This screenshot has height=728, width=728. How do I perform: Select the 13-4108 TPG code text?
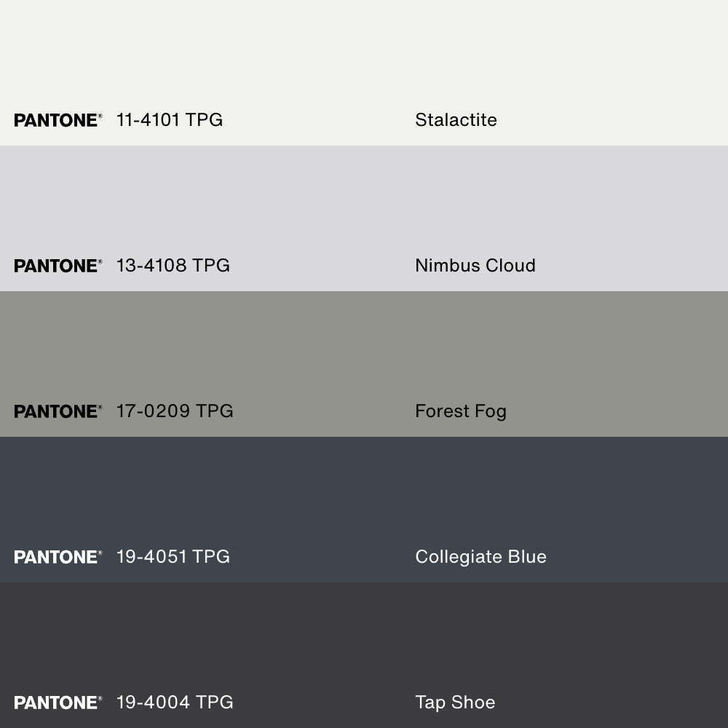[x=173, y=266]
